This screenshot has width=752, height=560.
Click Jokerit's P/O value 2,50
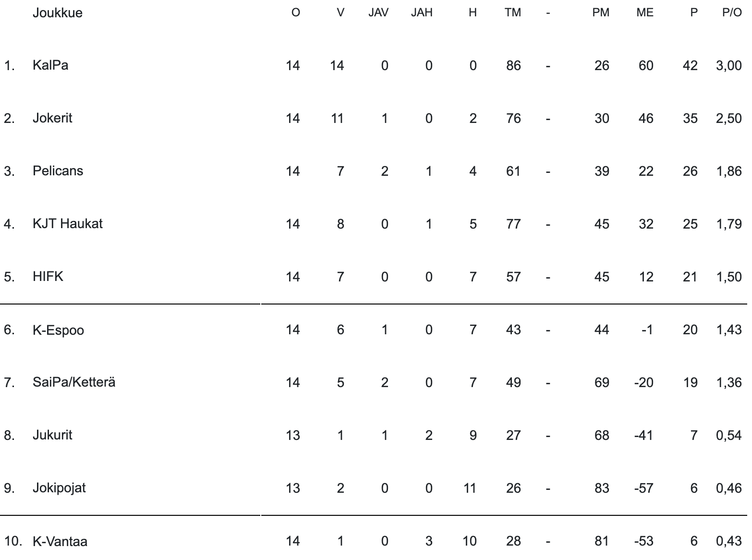pyautogui.click(x=728, y=118)
